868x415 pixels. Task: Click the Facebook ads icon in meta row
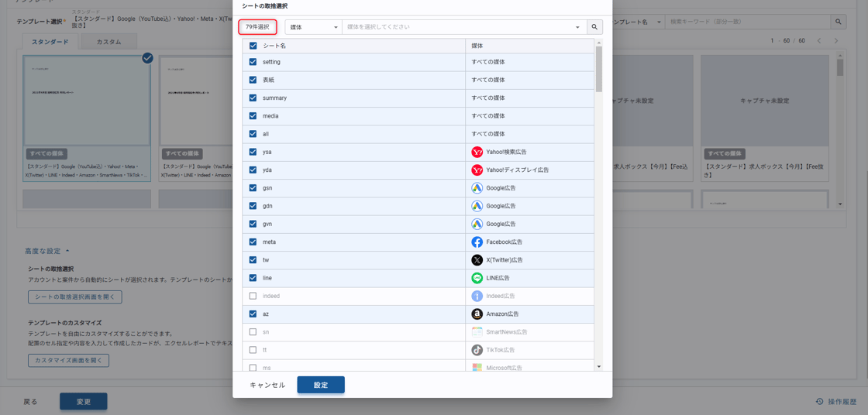point(477,242)
